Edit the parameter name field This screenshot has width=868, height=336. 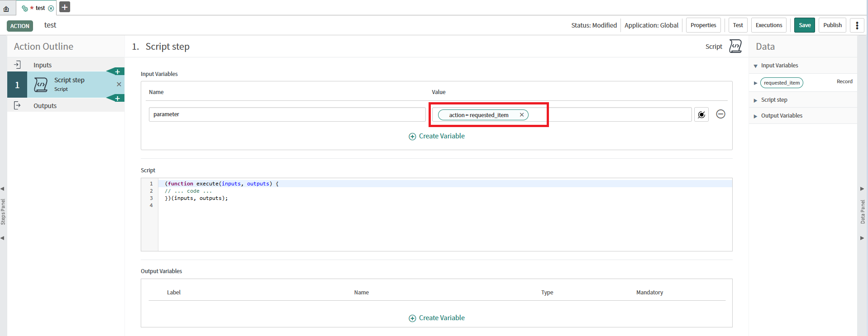tap(287, 114)
